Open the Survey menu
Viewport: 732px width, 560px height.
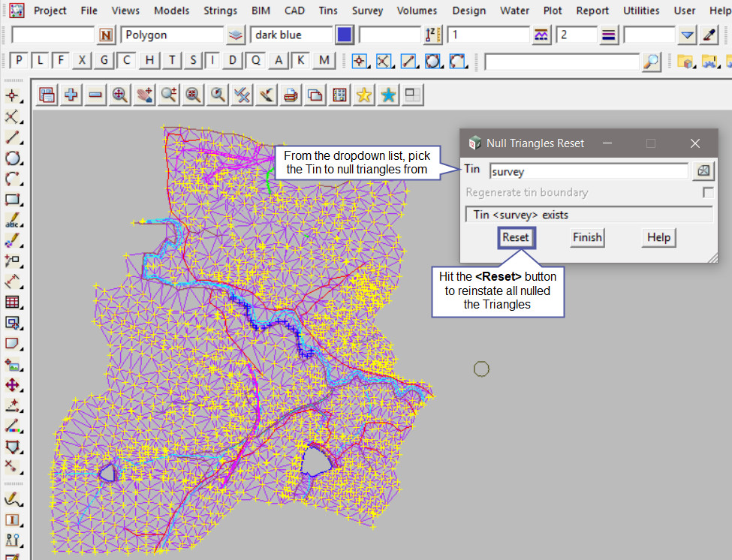point(367,11)
